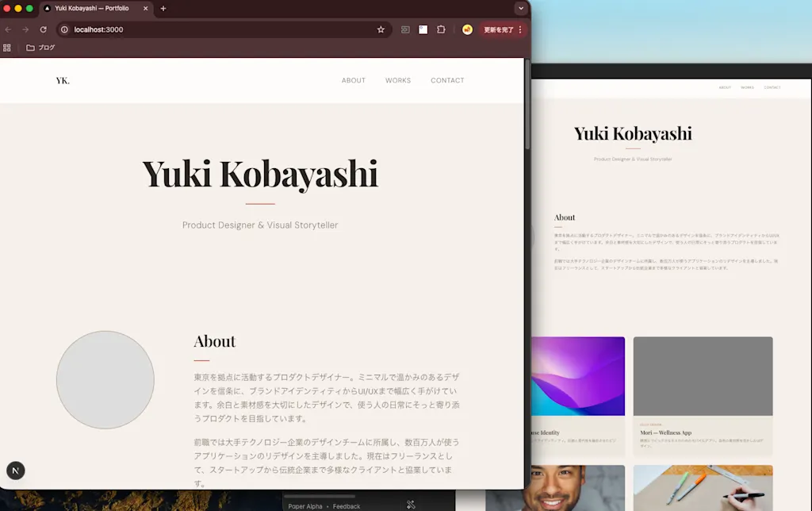Open the tab search dropdown arrow
The width and height of the screenshot is (812, 511).
pos(520,8)
